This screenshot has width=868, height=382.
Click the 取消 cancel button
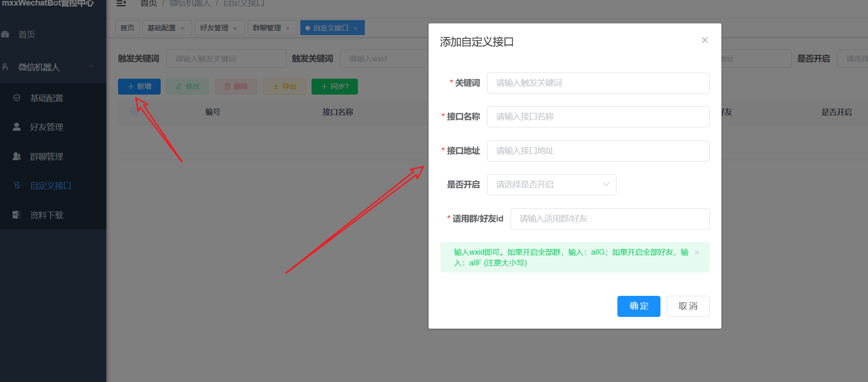(688, 306)
